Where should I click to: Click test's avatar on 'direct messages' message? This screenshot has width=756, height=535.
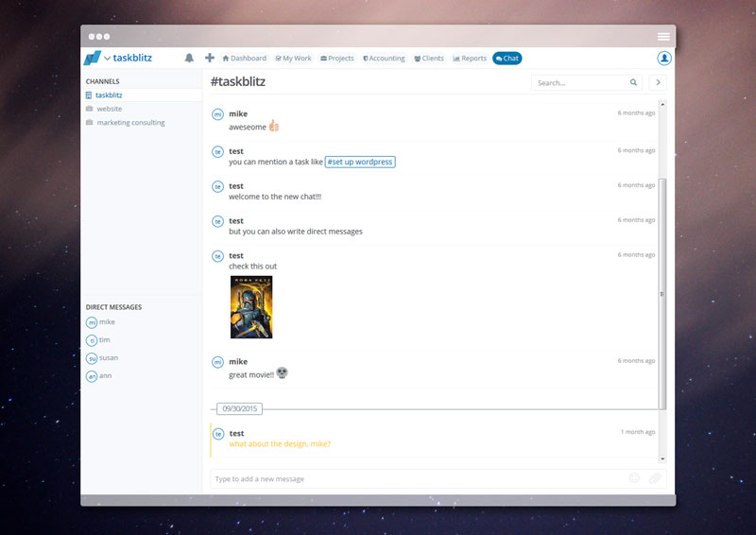click(218, 221)
